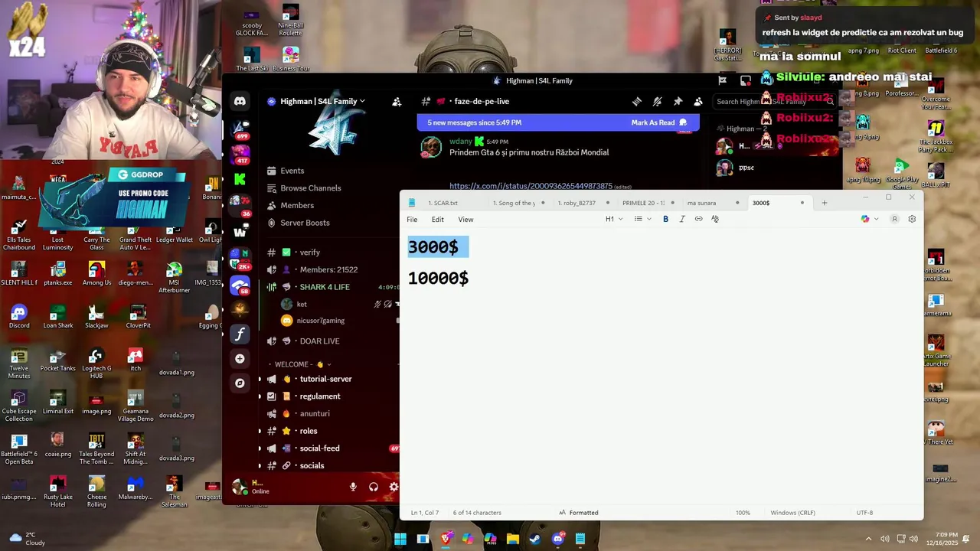
Task: Open pinned messages in Discord
Action: 678,101
